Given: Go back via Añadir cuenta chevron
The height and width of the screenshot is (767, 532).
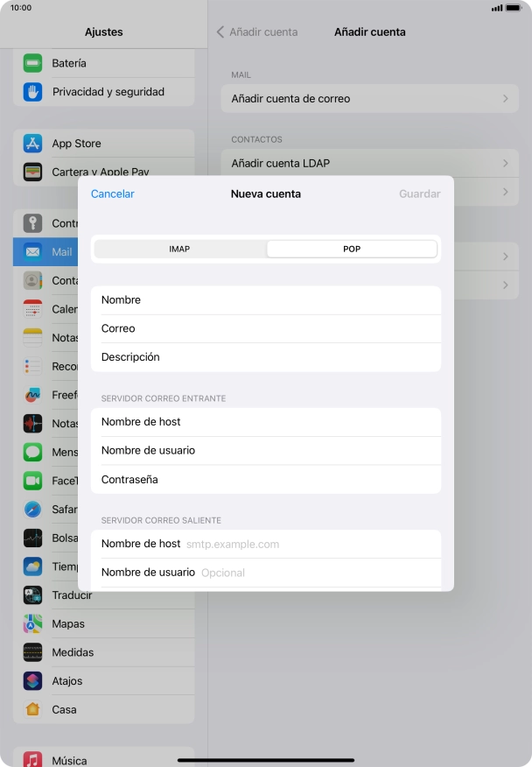Looking at the screenshot, I should [220, 32].
